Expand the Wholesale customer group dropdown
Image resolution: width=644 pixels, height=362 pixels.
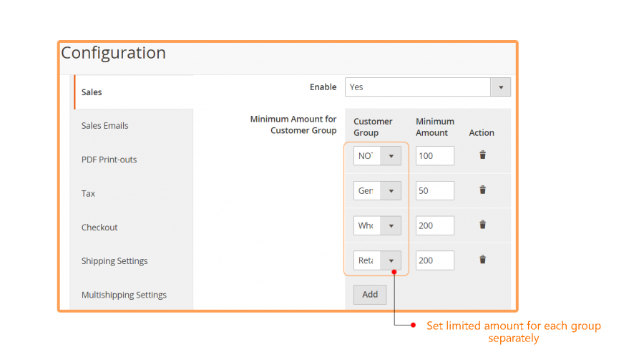[377, 226]
